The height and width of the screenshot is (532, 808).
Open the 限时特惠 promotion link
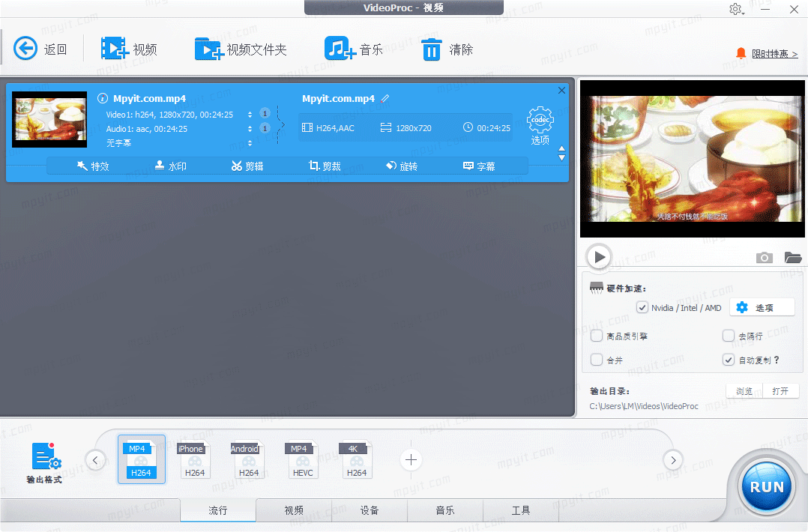(x=774, y=53)
